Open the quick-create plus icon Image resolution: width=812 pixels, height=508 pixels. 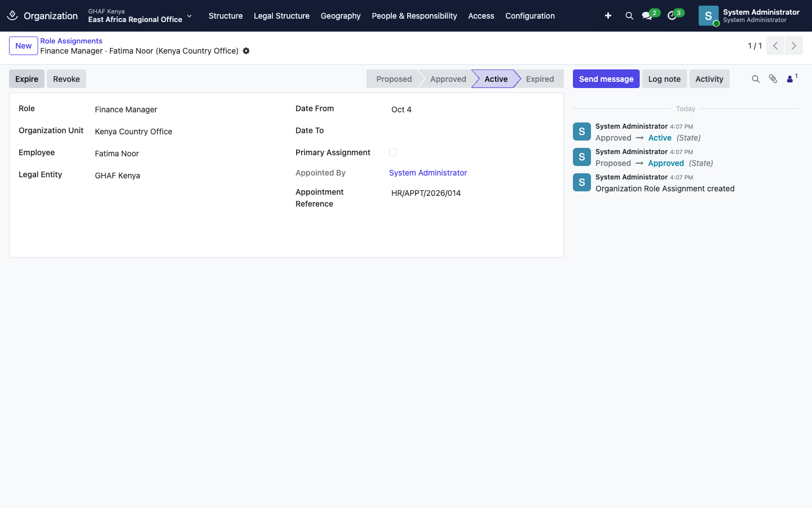tap(608, 16)
